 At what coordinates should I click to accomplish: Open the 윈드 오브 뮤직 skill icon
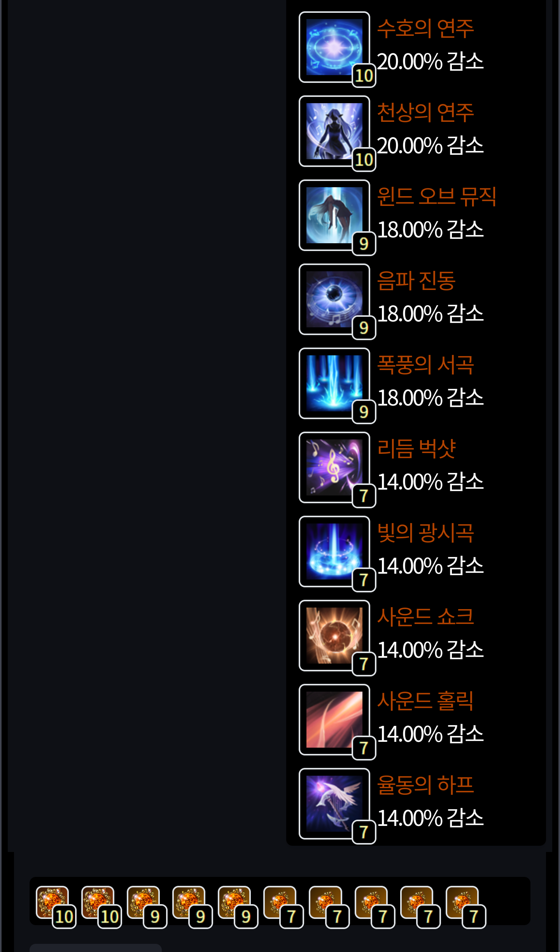[x=334, y=215]
